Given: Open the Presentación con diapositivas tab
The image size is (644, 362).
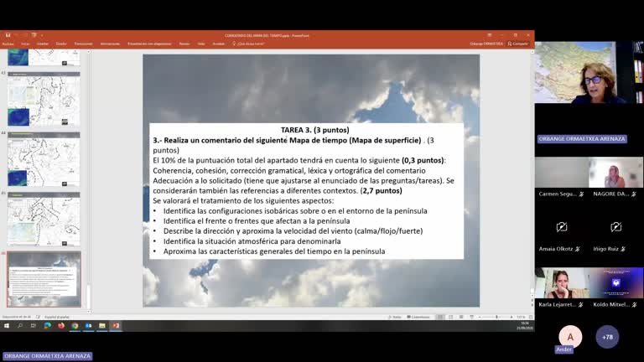Looking at the screenshot, I should (x=149, y=44).
